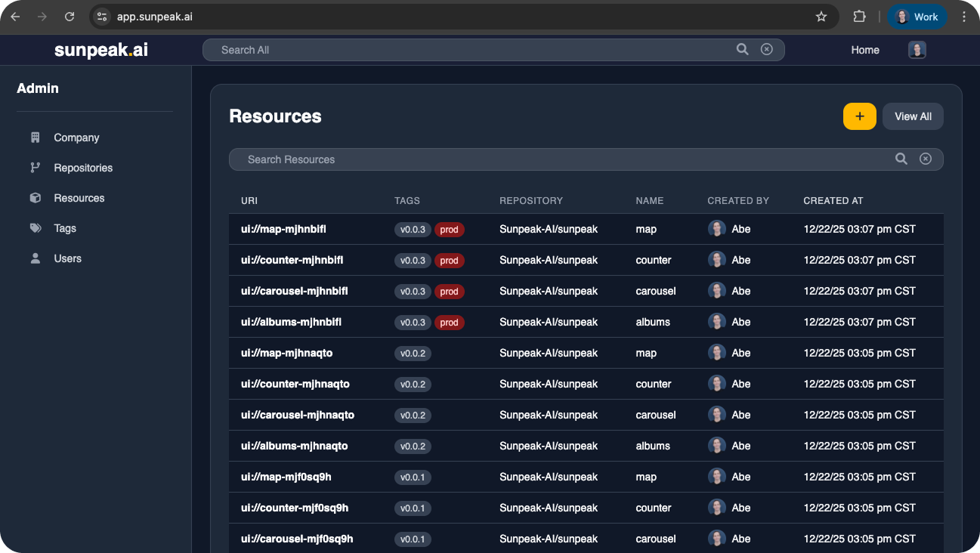Screen dimensions: 980x553
Task: Click the Repositories branch icon
Action: pyautogui.click(x=35, y=168)
